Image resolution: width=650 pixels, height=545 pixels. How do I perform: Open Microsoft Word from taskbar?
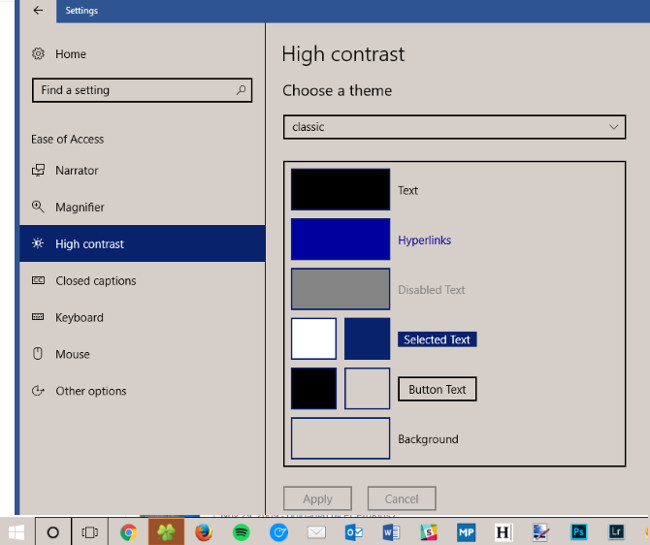391,532
